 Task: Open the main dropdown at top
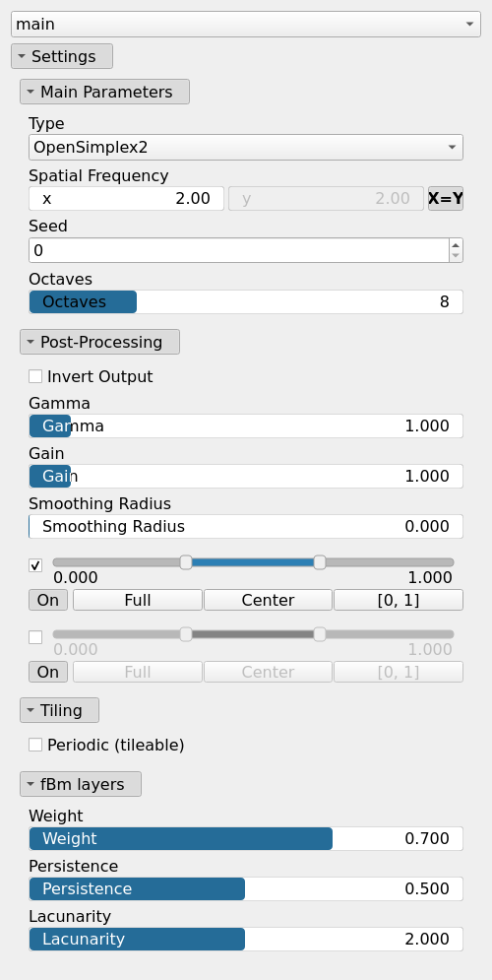coord(245,24)
